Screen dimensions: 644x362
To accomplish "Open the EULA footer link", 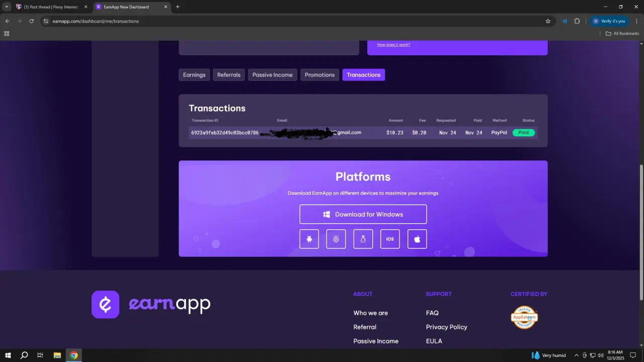I will [434, 341].
